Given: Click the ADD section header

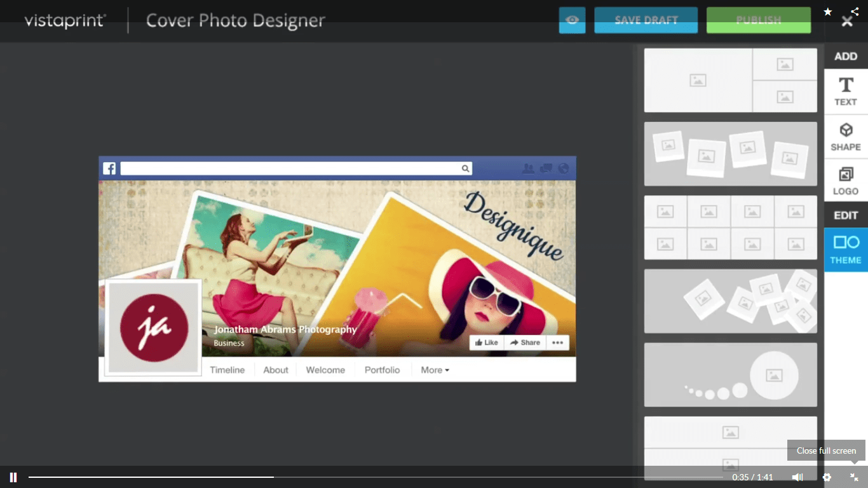Looking at the screenshot, I should [846, 57].
